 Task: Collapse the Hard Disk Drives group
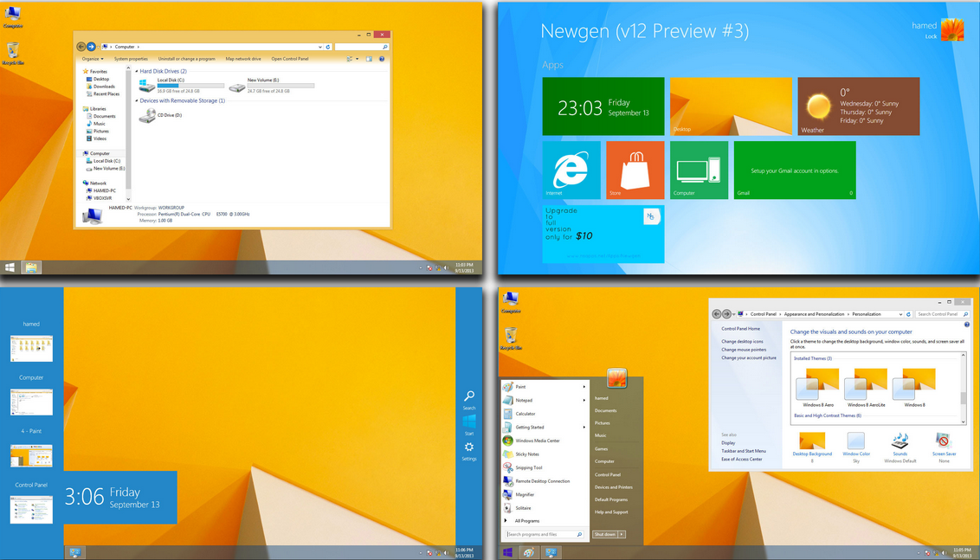[x=137, y=71]
